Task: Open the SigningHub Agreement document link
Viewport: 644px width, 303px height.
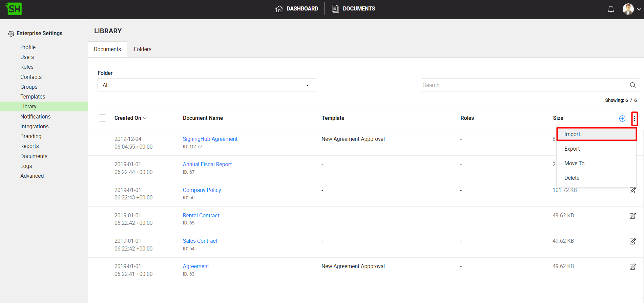Action: (x=210, y=139)
